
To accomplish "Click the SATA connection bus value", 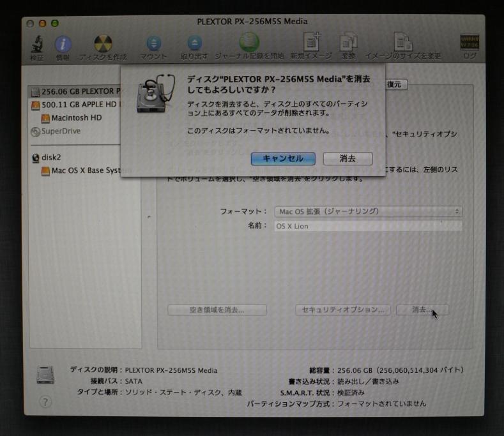I will coord(134,381).
